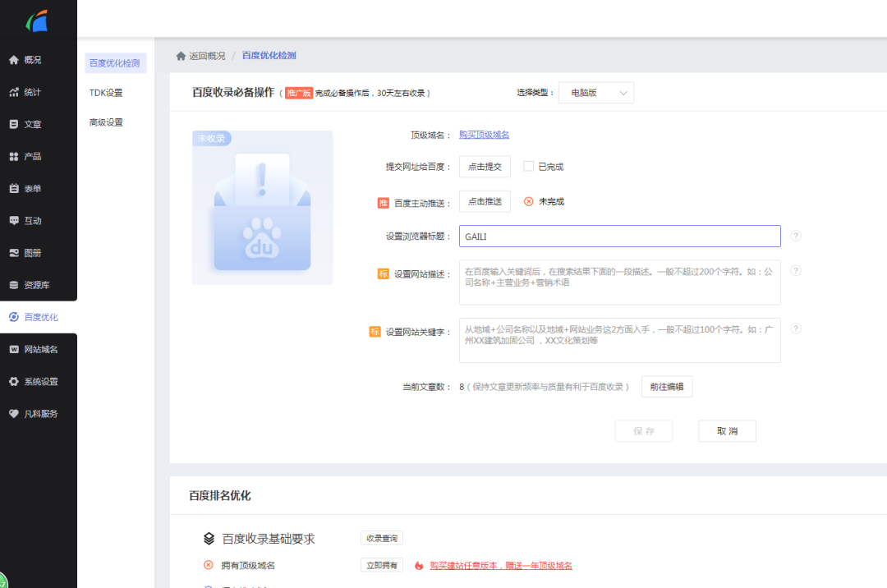Viewport: 887px width, 588px height.
Task: Click the 百度排名优化 section heading
Action: click(220, 496)
